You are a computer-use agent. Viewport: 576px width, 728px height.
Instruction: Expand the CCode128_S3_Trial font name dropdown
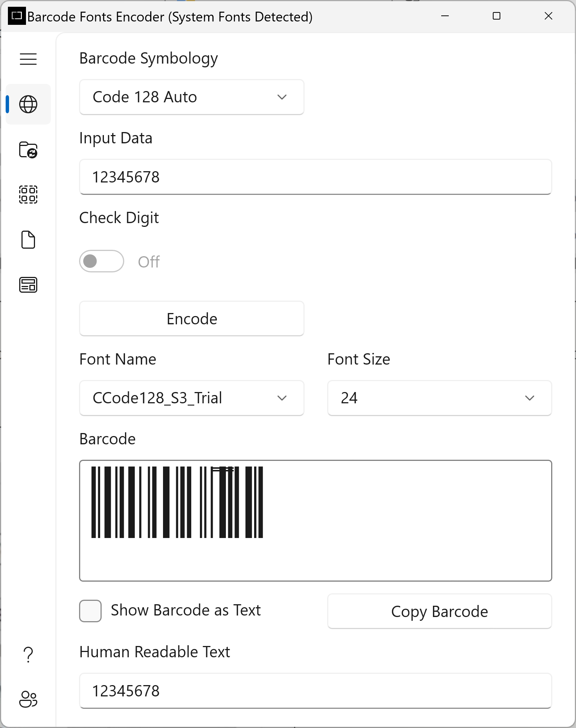192,398
